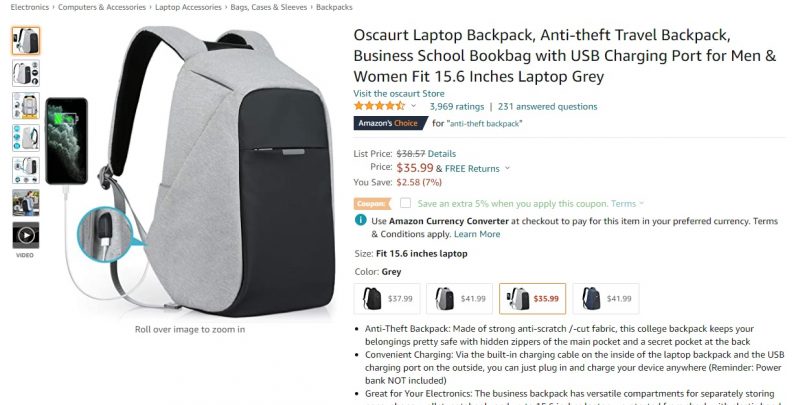Image resolution: width=800 pixels, height=405 pixels.
Task: Click the orange Coupon tag icon
Action: pyautogui.click(x=372, y=204)
